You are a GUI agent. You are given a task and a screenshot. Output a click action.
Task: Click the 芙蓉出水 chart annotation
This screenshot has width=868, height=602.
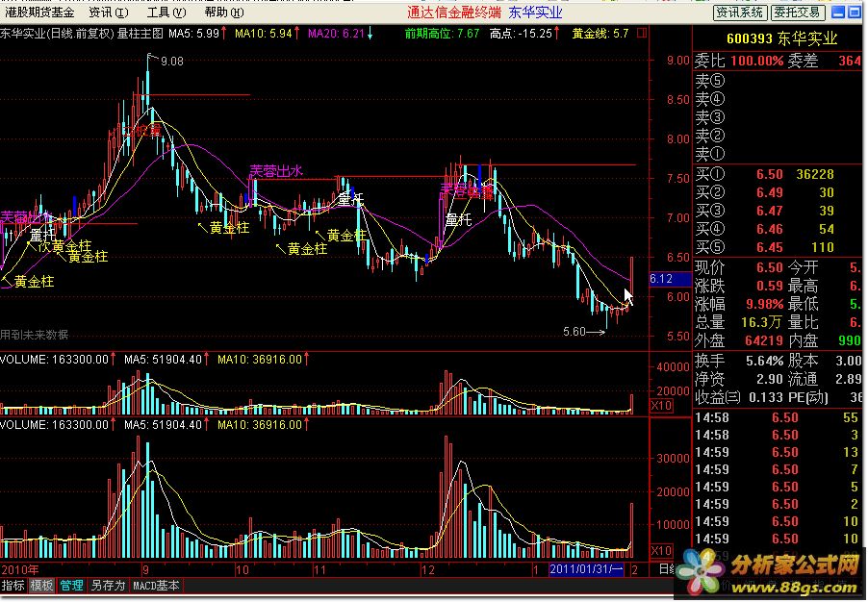(276, 171)
